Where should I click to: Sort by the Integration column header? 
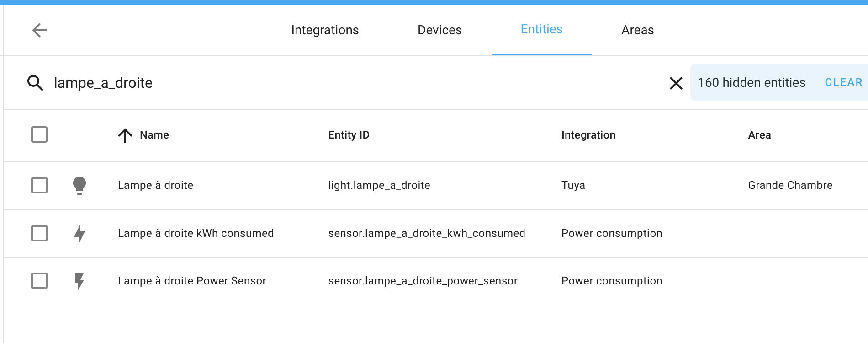click(x=588, y=135)
